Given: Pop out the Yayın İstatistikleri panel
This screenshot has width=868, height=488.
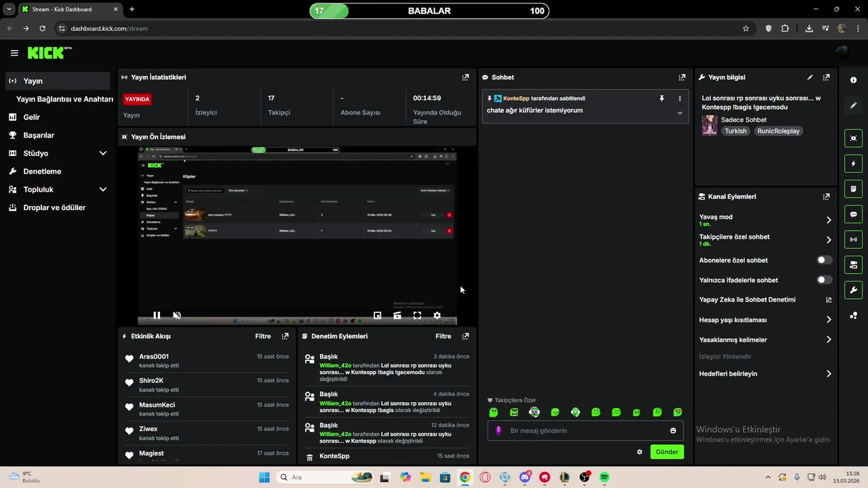Looking at the screenshot, I should 465,77.
